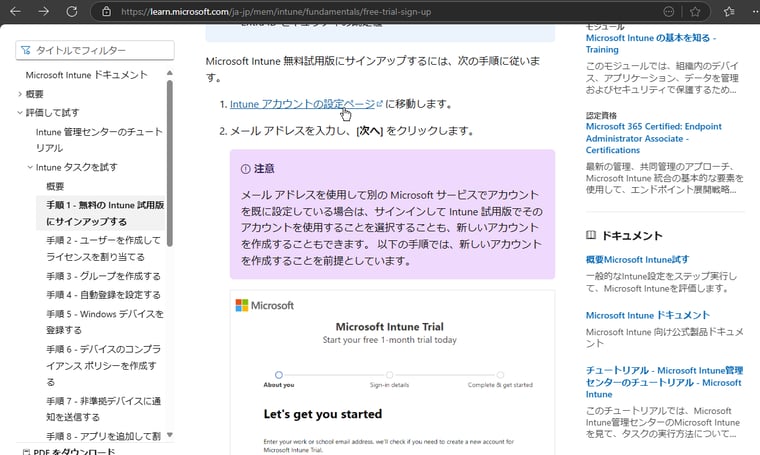Reload the page with refresh icon
760x455 pixels.
(72, 11)
